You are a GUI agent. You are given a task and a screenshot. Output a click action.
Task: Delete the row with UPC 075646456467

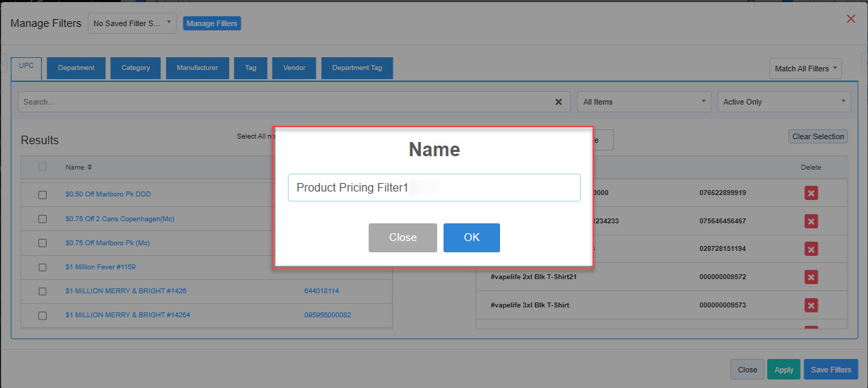pyautogui.click(x=811, y=221)
